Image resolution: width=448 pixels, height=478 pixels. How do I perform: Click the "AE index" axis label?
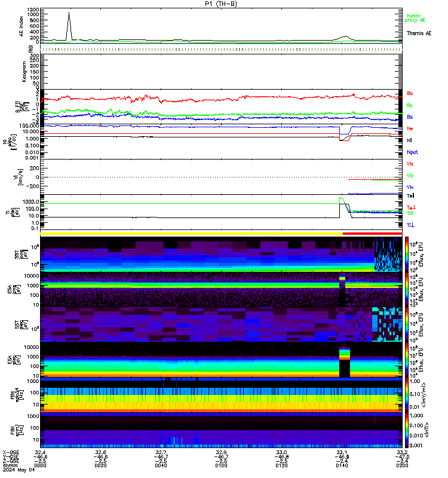(x=21, y=26)
